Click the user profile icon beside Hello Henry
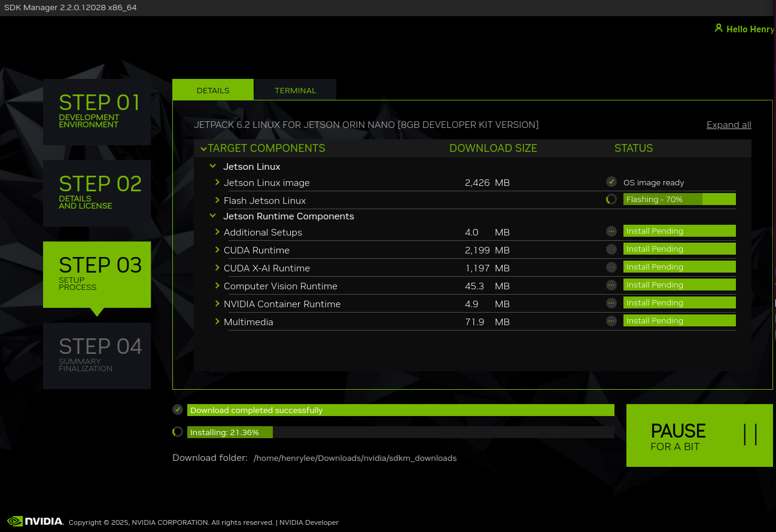 pyautogui.click(x=719, y=28)
